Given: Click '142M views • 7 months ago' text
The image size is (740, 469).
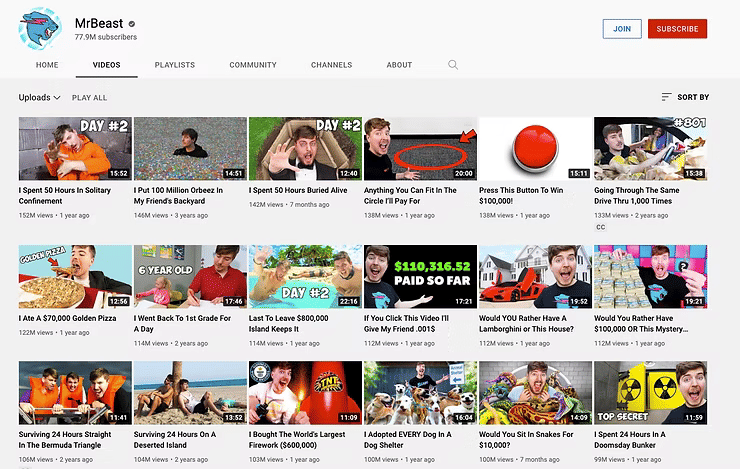Looking at the screenshot, I should click(x=289, y=204).
